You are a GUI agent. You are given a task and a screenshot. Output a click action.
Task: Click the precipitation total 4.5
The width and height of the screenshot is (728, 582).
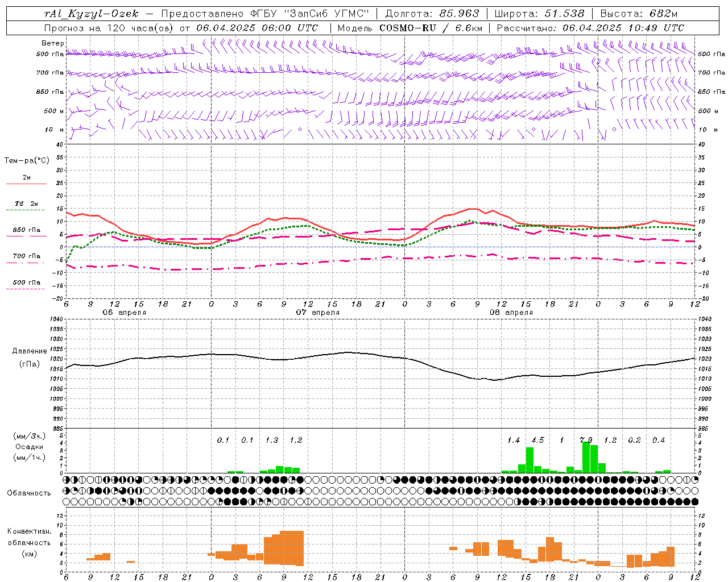coord(537,440)
